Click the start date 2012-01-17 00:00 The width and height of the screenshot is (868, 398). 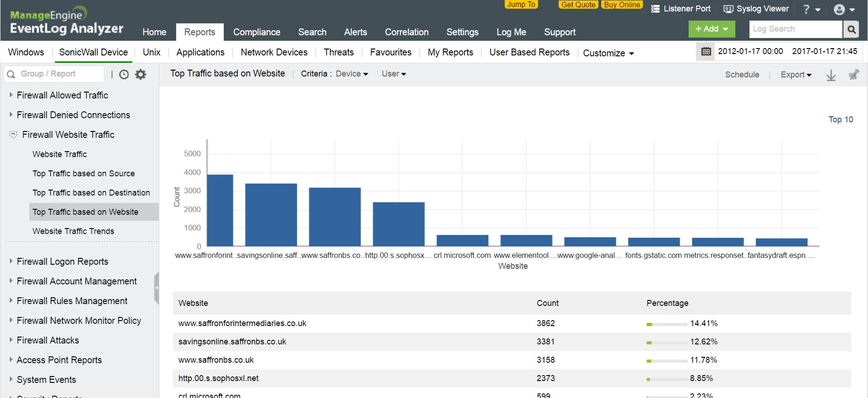point(750,51)
